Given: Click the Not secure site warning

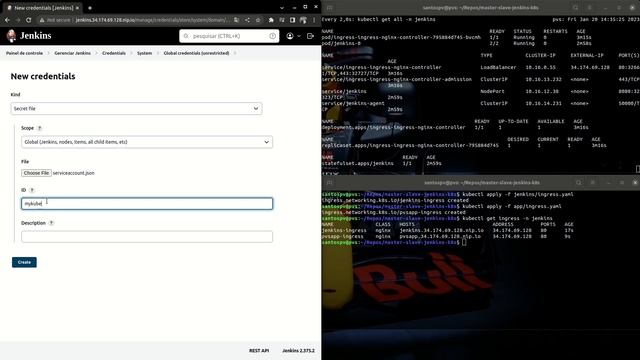Looking at the screenshot, I should pos(55,20).
